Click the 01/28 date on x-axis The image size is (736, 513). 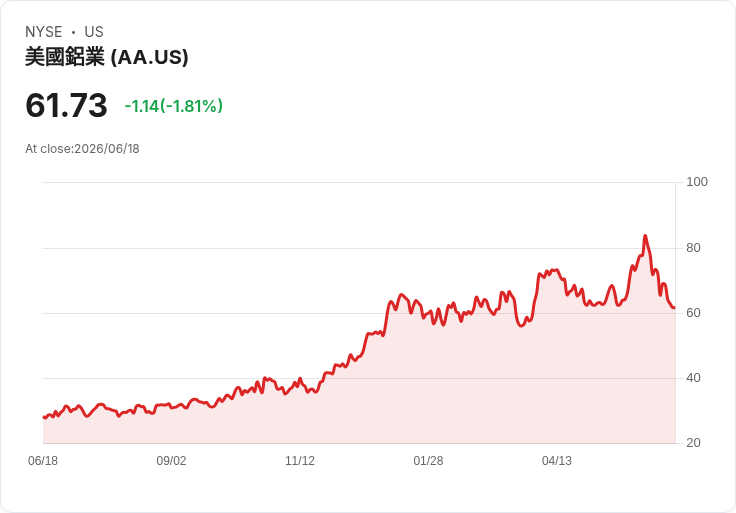(x=428, y=461)
